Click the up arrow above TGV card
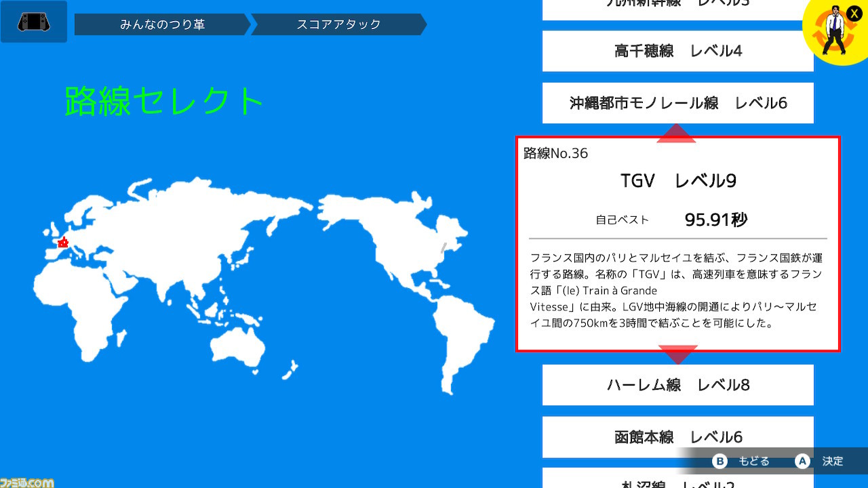 pyautogui.click(x=676, y=133)
